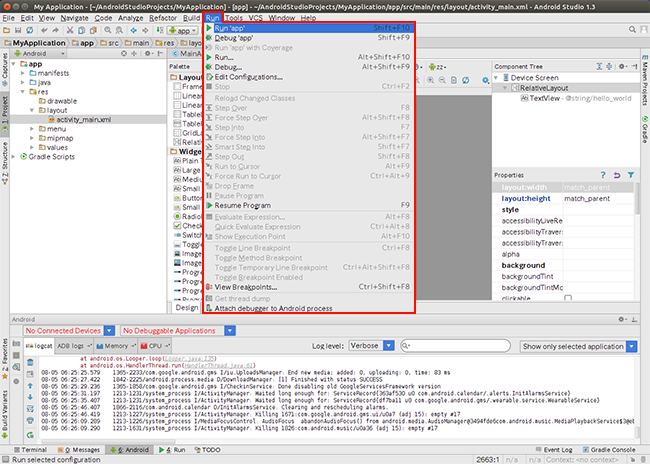The height and width of the screenshot is (464, 650).
Task: Open the API 22 version dropdown
Action: [438, 67]
